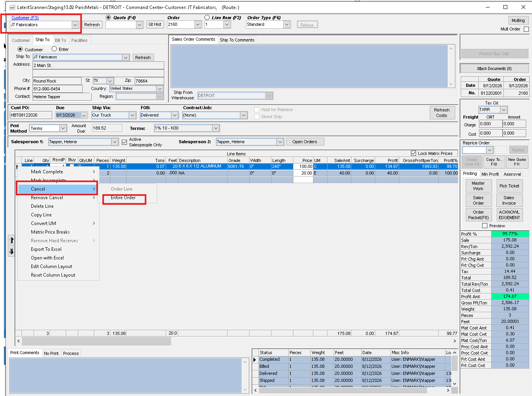Choose Delete Line from context menu

(x=42, y=206)
